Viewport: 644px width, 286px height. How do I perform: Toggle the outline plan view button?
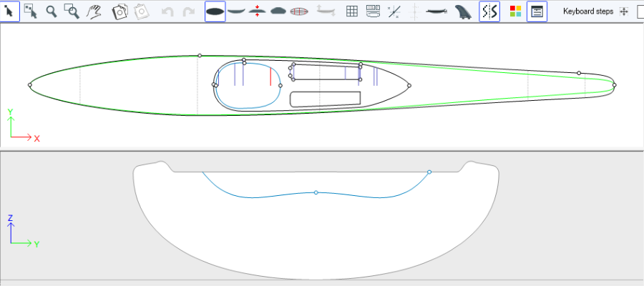pos(215,11)
